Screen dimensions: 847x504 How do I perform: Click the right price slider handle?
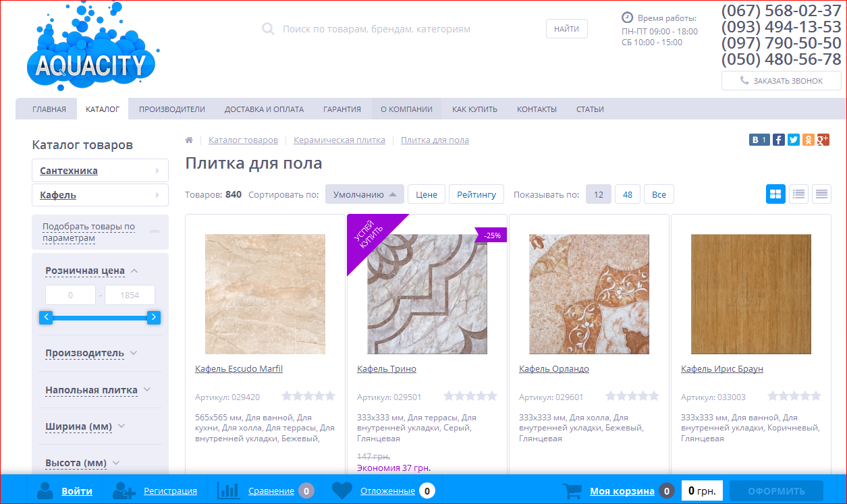(x=154, y=317)
